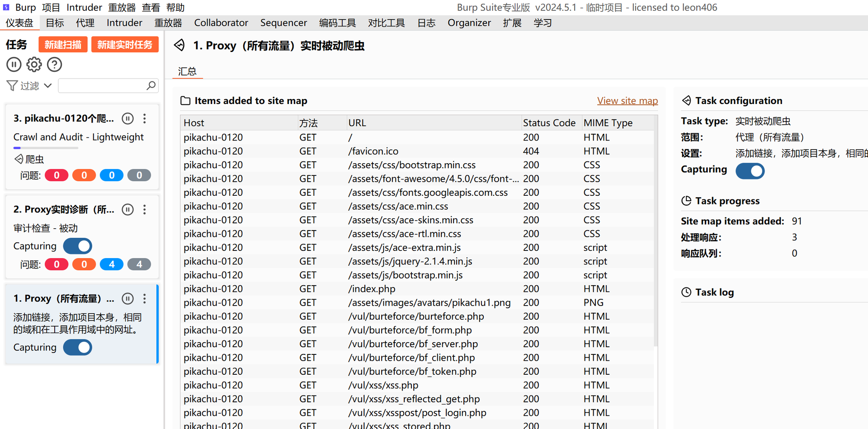Click blue low-severity badge showing 4
This screenshot has height=429, width=868.
(112, 264)
